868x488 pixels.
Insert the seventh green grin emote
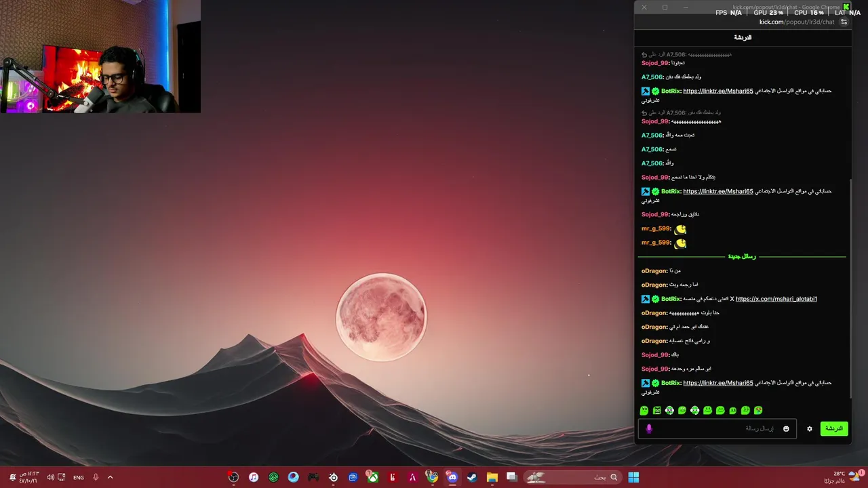(x=720, y=410)
